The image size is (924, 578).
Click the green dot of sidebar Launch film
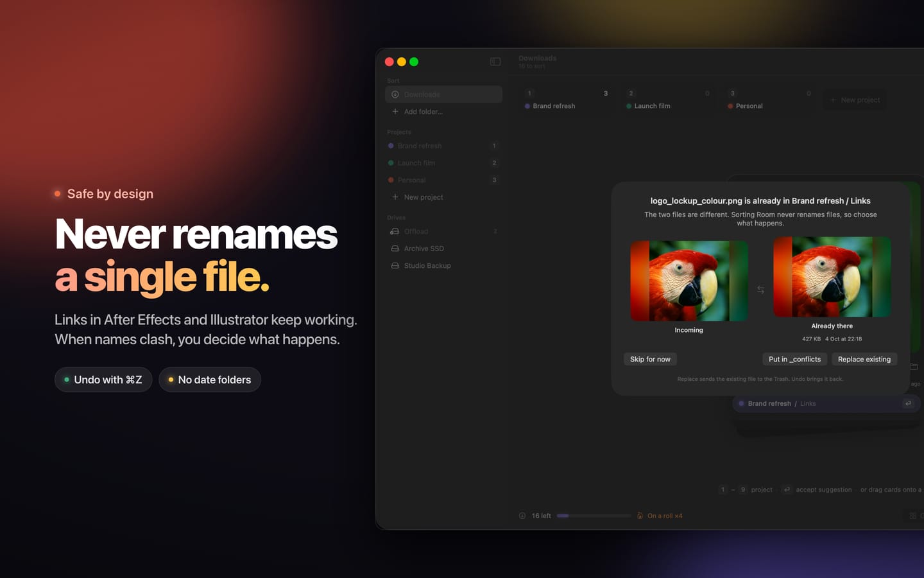(391, 163)
